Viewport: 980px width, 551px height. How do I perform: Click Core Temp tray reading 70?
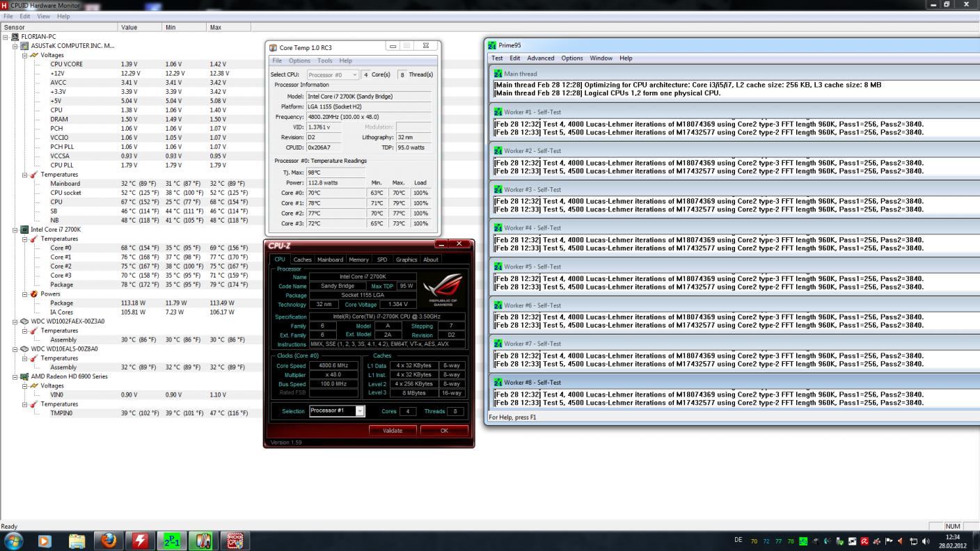click(754, 541)
